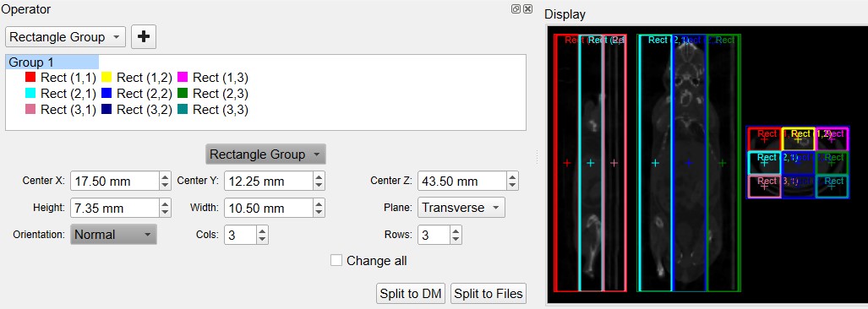Click the Center Y value field
Image resolution: width=868 pixels, height=309 pixels.
(269, 181)
